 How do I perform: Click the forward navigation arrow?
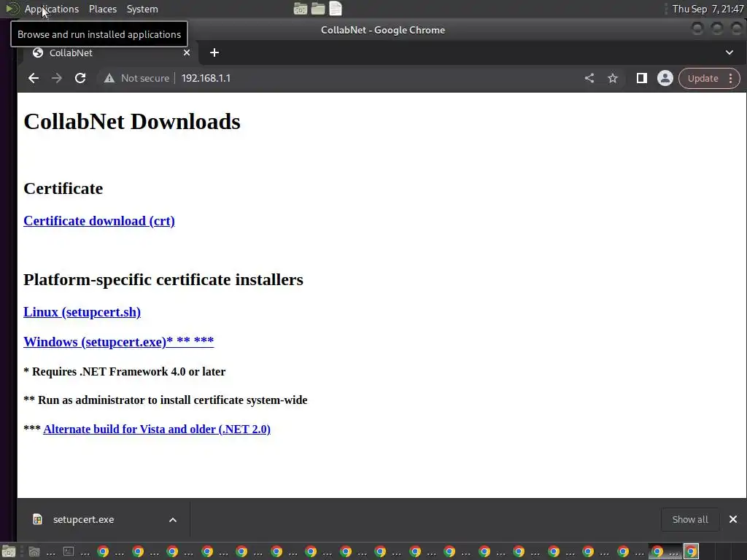point(57,78)
